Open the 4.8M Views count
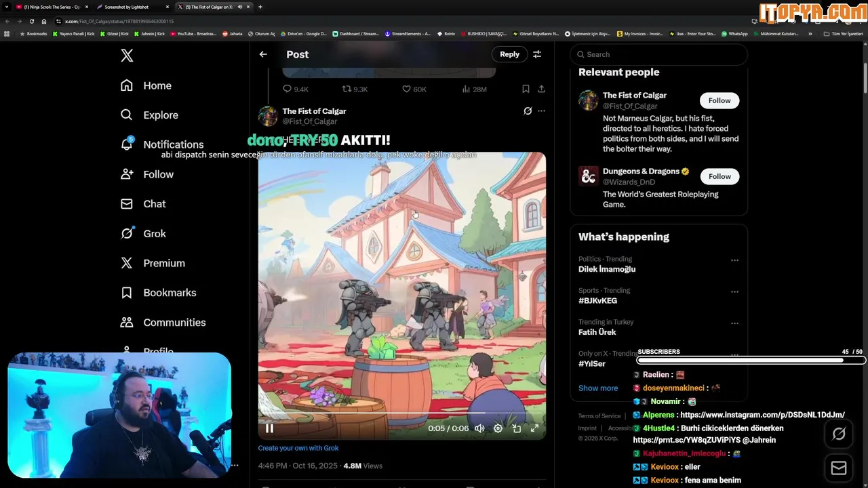The width and height of the screenshot is (868, 488). pos(363,466)
